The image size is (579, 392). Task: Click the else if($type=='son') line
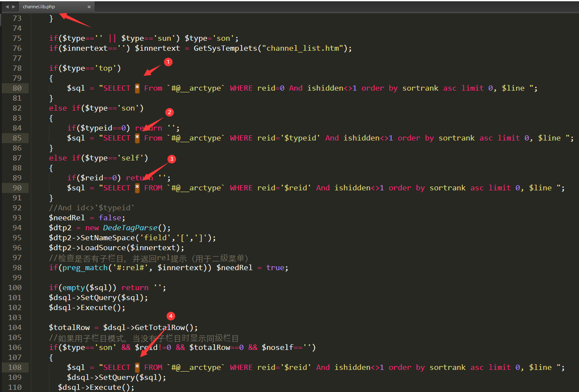point(96,108)
